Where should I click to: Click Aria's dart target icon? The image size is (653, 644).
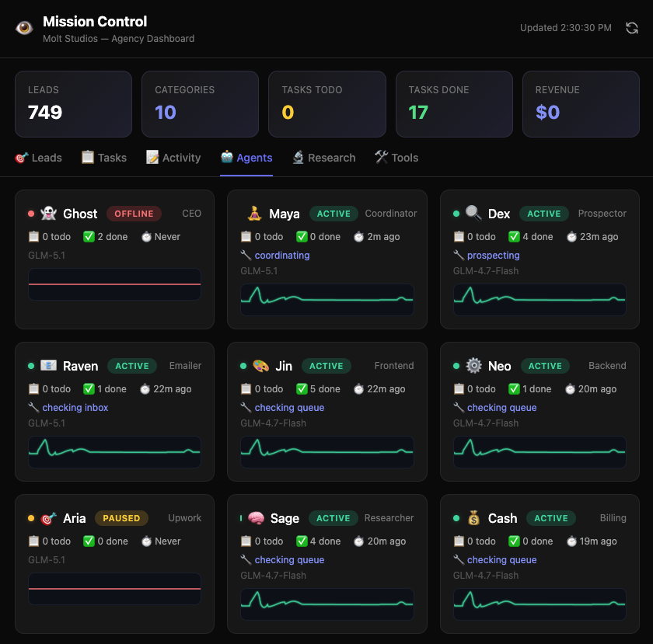[x=49, y=518]
